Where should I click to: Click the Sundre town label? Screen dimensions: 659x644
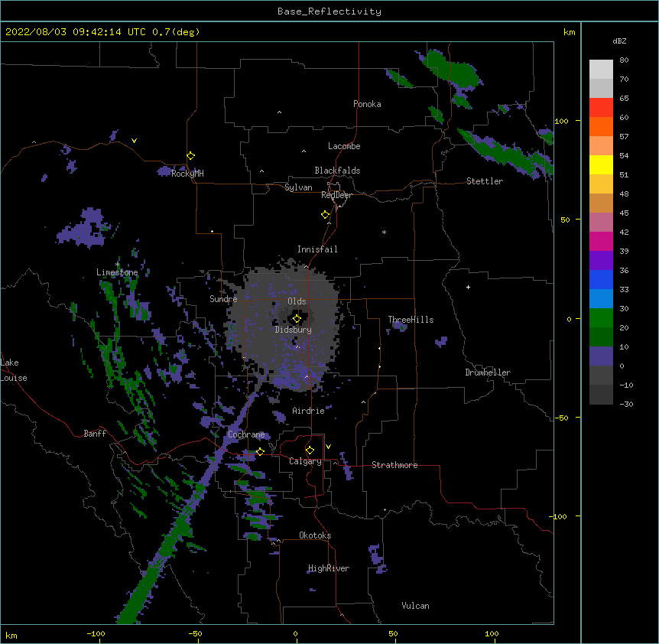tap(223, 299)
